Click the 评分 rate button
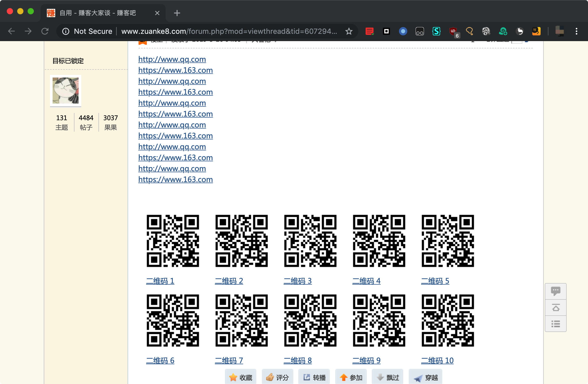588x384 pixels. pos(277,377)
